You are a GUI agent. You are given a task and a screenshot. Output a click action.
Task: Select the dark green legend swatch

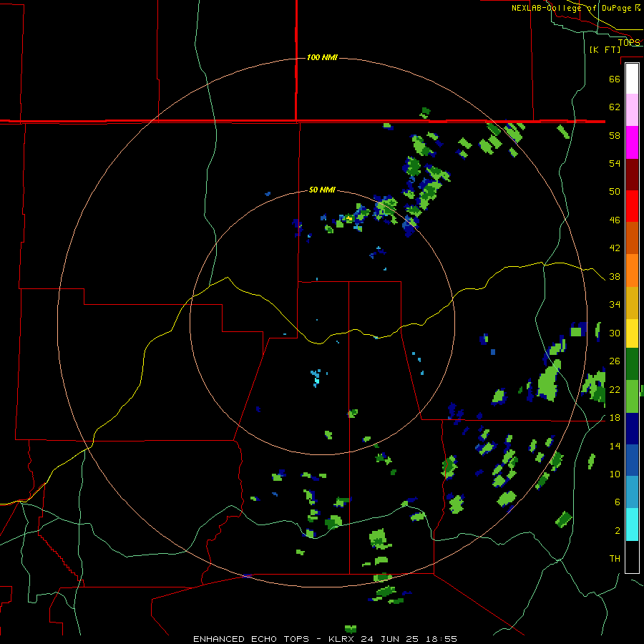pyautogui.click(x=632, y=364)
